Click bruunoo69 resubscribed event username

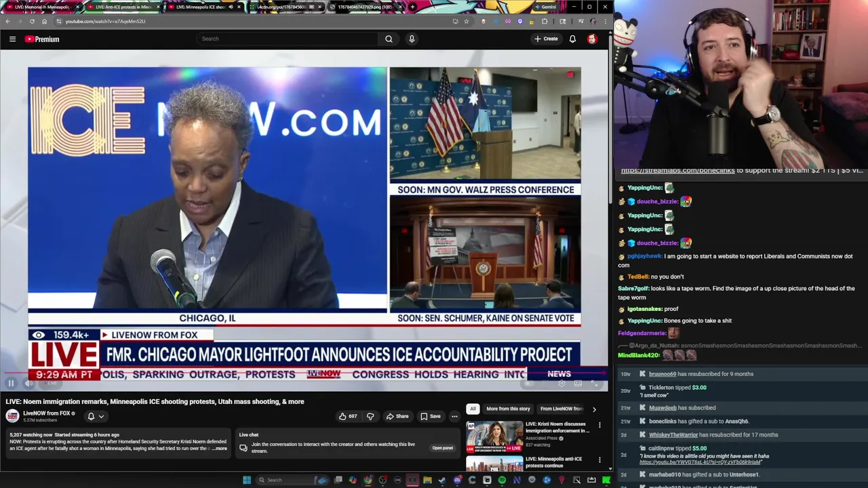pyautogui.click(x=663, y=374)
